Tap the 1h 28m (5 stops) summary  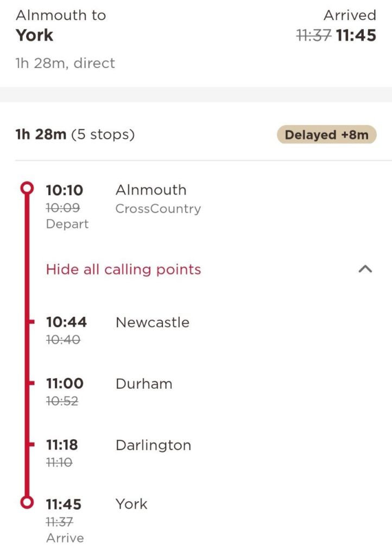pyautogui.click(x=75, y=134)
